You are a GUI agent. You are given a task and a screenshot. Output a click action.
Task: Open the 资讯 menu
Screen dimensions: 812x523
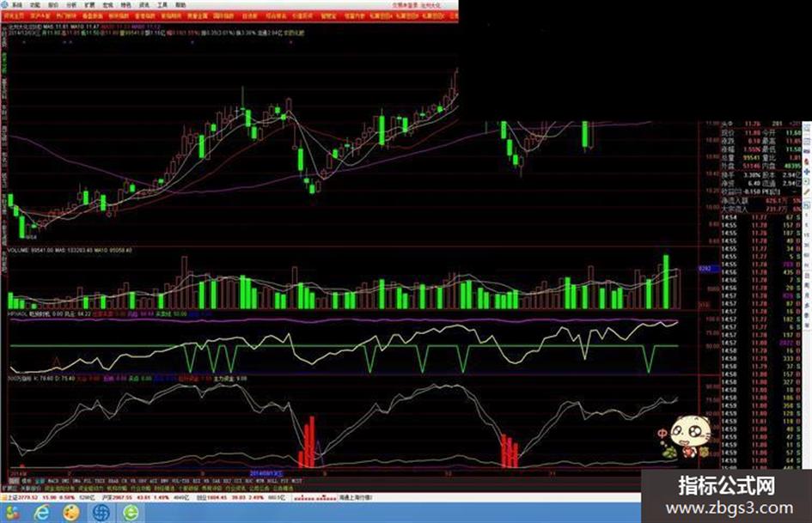pos(144,4)
